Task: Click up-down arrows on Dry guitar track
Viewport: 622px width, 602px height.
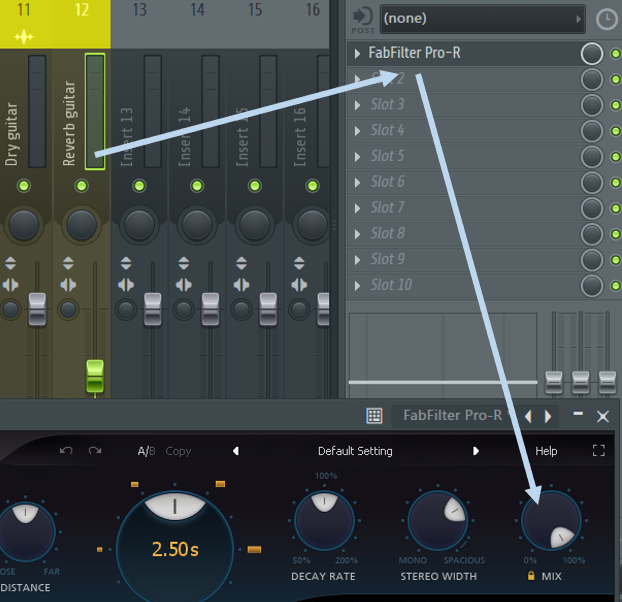Action: pos(10,263)
